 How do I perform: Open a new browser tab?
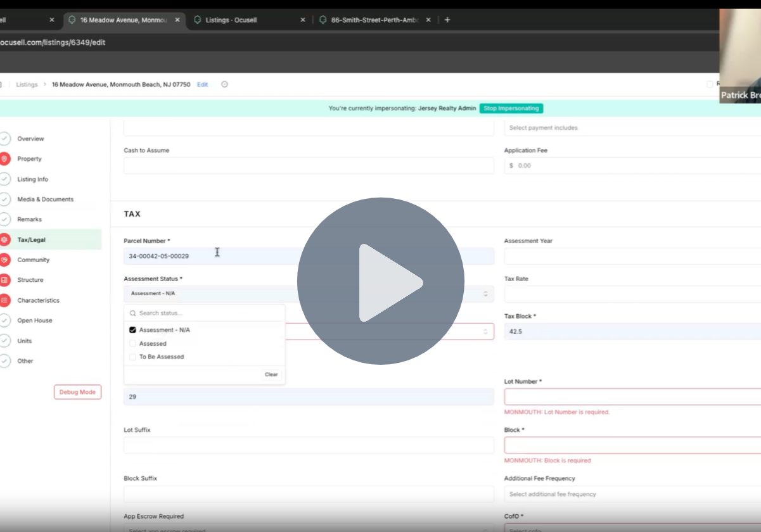(x=447, y=20)
